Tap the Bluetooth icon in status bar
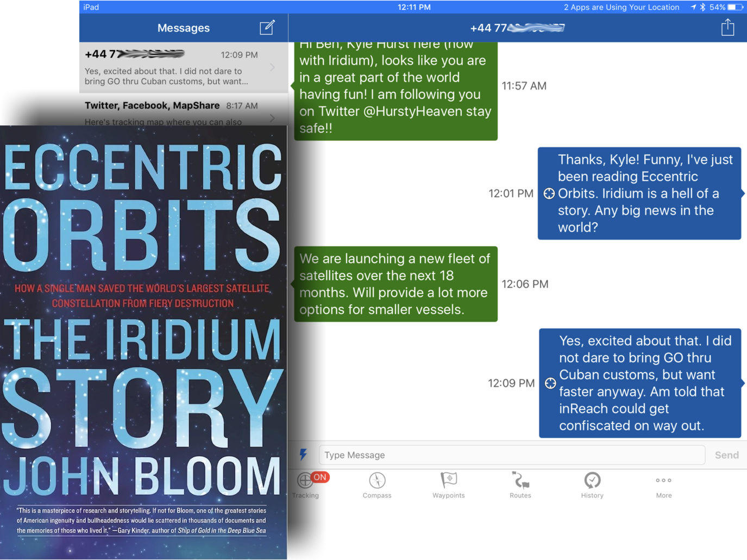 pyautogui.click(x=702, y=7)
